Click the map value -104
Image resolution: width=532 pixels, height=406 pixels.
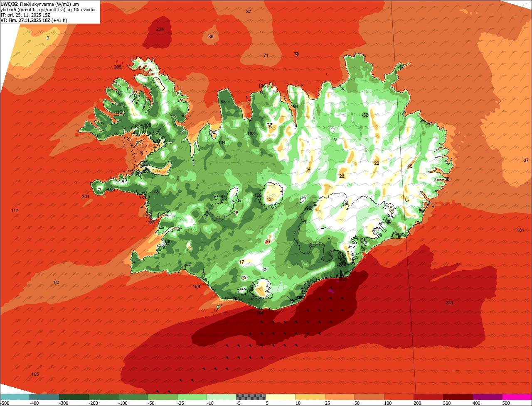pyautogui.click(x=221, y=142)
